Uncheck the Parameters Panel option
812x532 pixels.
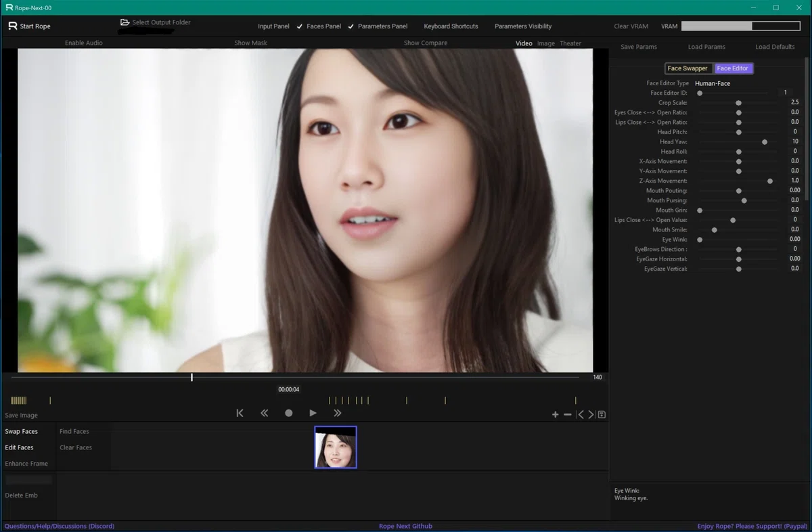[378, 26]
